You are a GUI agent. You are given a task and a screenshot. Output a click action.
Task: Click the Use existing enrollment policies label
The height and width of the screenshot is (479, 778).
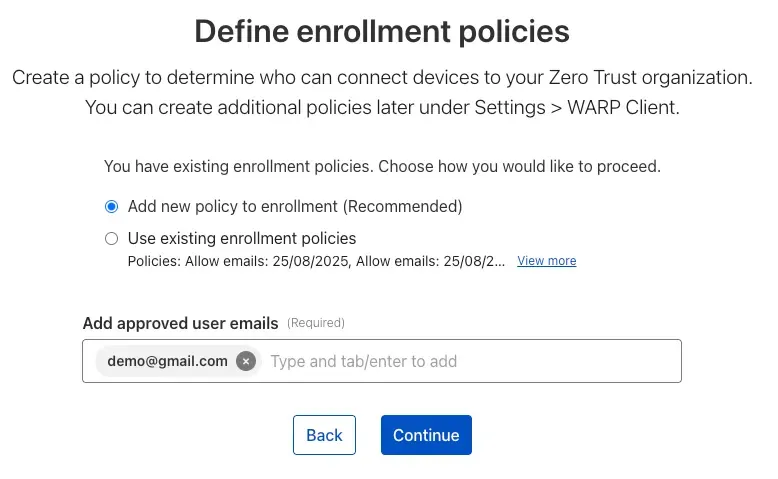coord(242,238)
